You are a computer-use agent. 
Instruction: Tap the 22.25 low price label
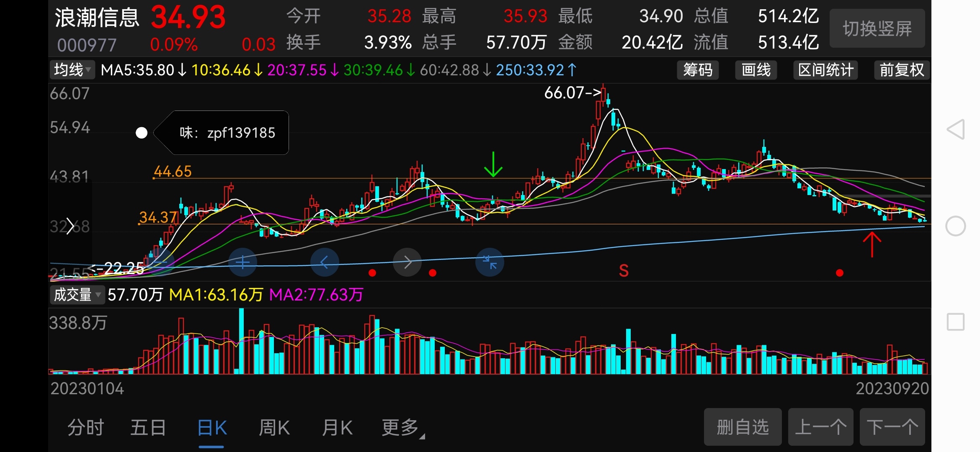point(116,268)
